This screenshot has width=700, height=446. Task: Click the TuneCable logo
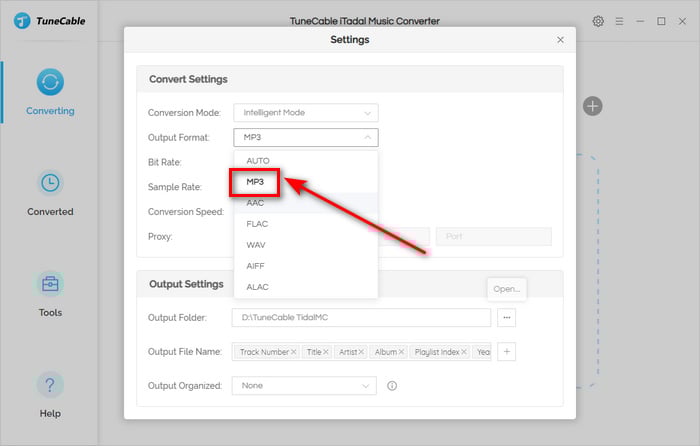click(x=49, y=21)
